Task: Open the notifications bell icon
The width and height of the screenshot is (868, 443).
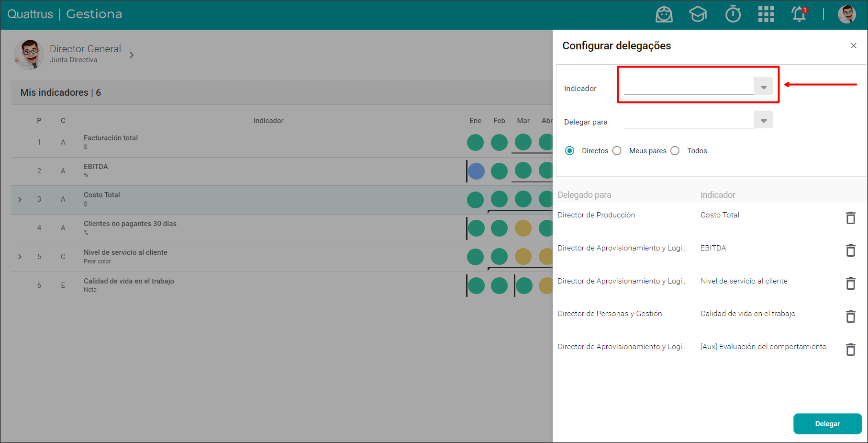Action: click(799, 14)
